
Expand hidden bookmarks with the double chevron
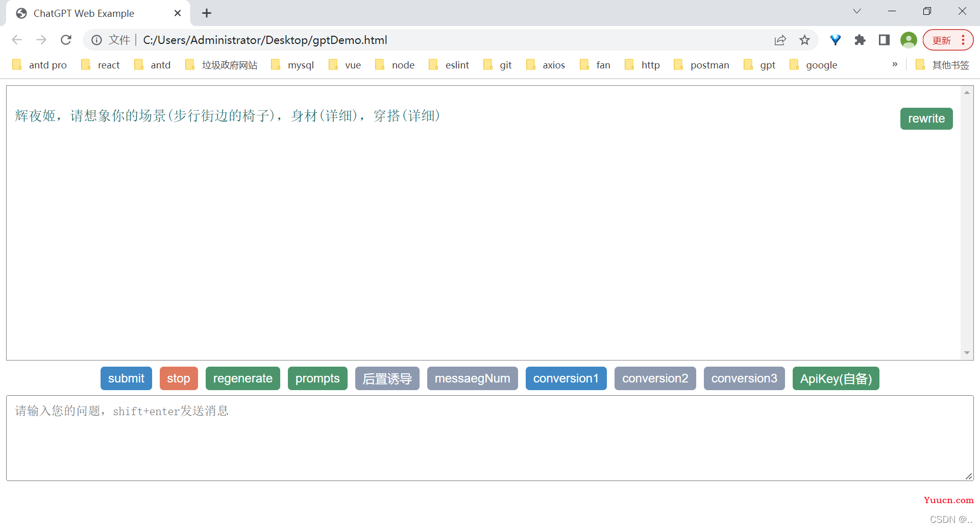click(895, 64)
